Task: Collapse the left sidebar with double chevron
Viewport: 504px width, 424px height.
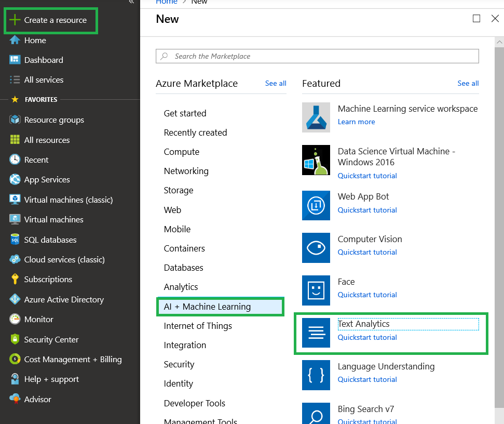Action: click(x=131, y=2)
